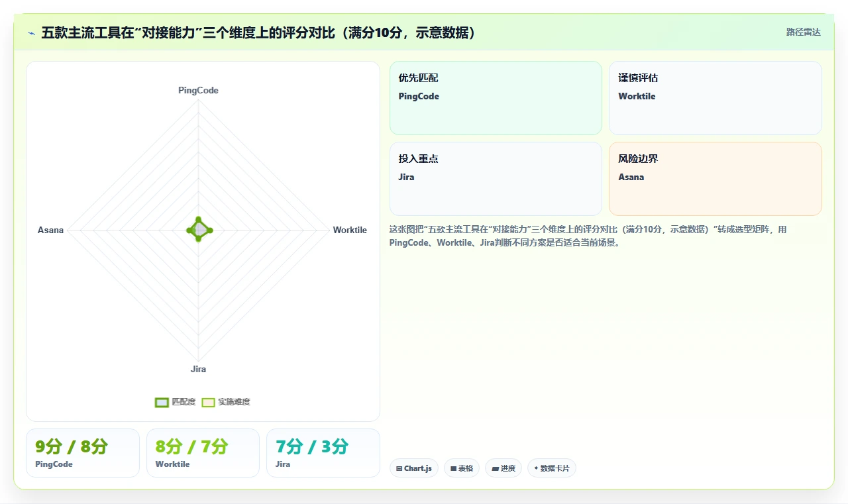
Task: Click the Worktile radar axis label
Action: 350,230
